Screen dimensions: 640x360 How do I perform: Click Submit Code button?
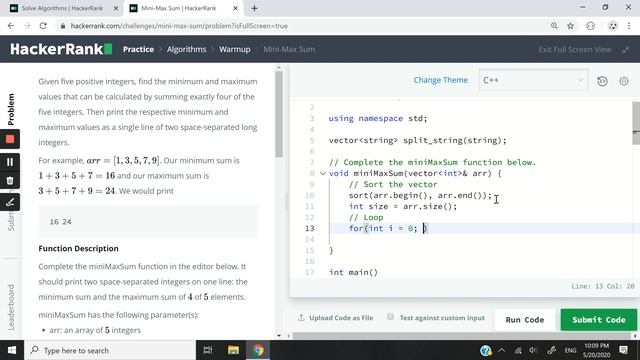[598, 320]
